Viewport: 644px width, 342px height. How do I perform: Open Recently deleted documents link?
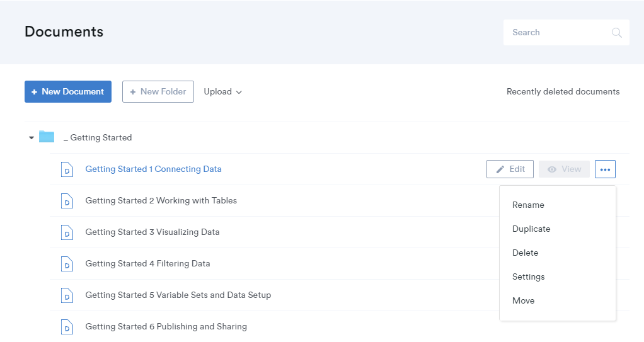click(x=563, y=92)
